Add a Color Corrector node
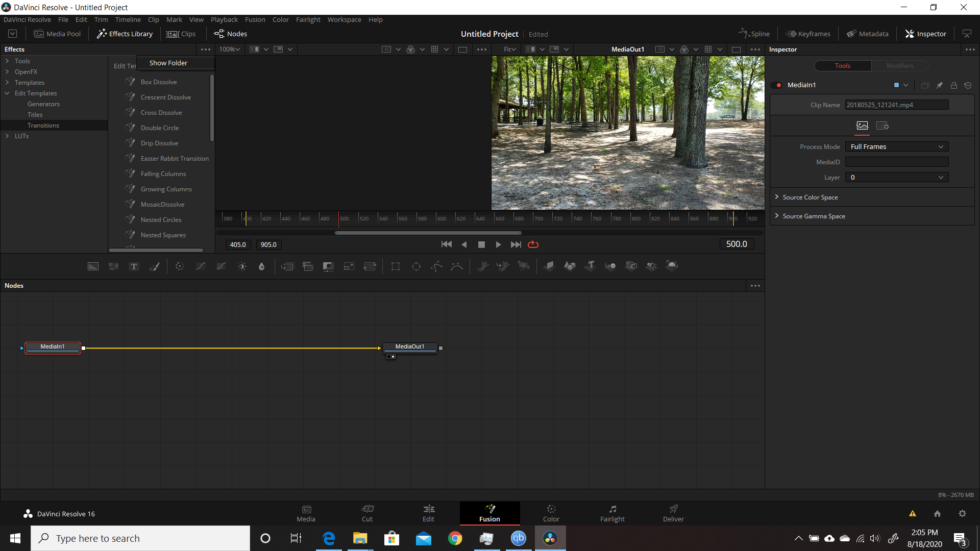This screenshot has height=551, width=980. (180, 266)
